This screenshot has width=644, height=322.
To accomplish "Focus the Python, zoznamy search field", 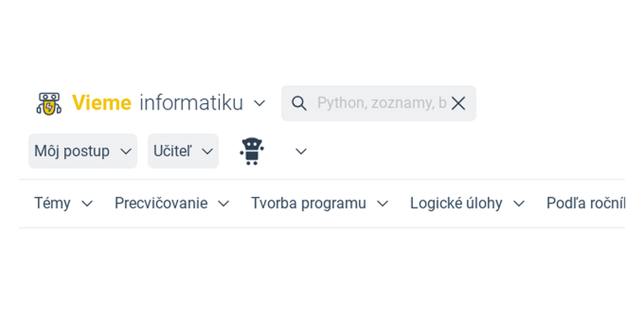I will 381,103.
